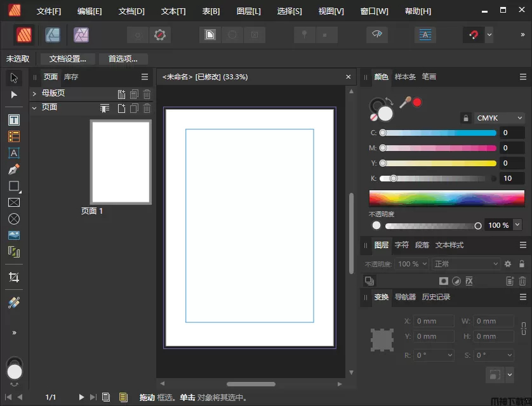
Task: Toggle the layer lock icon in Layers panel
Action: click(522, 264)
